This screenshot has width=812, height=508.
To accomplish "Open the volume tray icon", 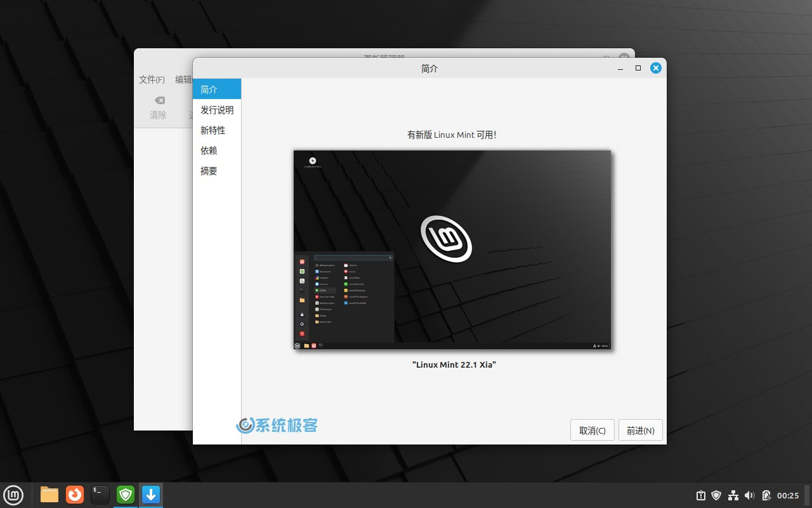I will pyautogui.click(x=749, y=495).
